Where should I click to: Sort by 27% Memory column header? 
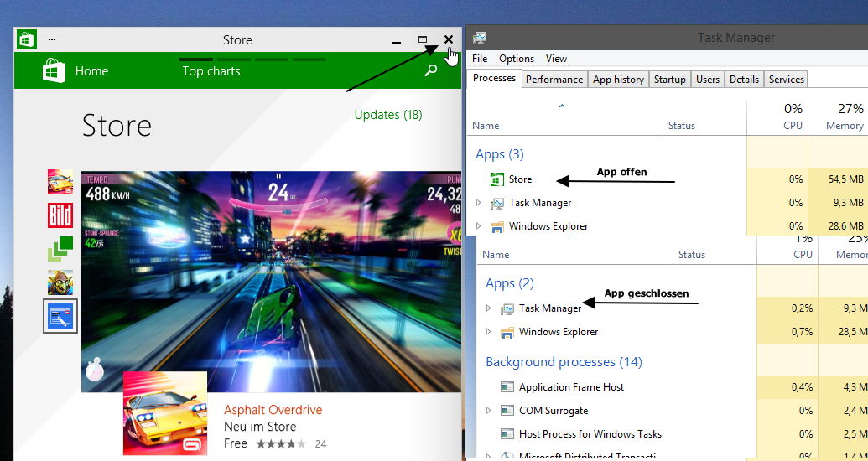point(838,117)
